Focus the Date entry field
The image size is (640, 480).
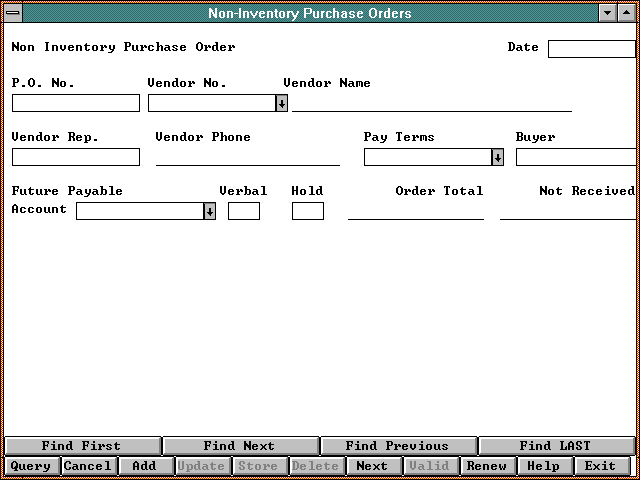pyautogui.click(x=591, y=49)
